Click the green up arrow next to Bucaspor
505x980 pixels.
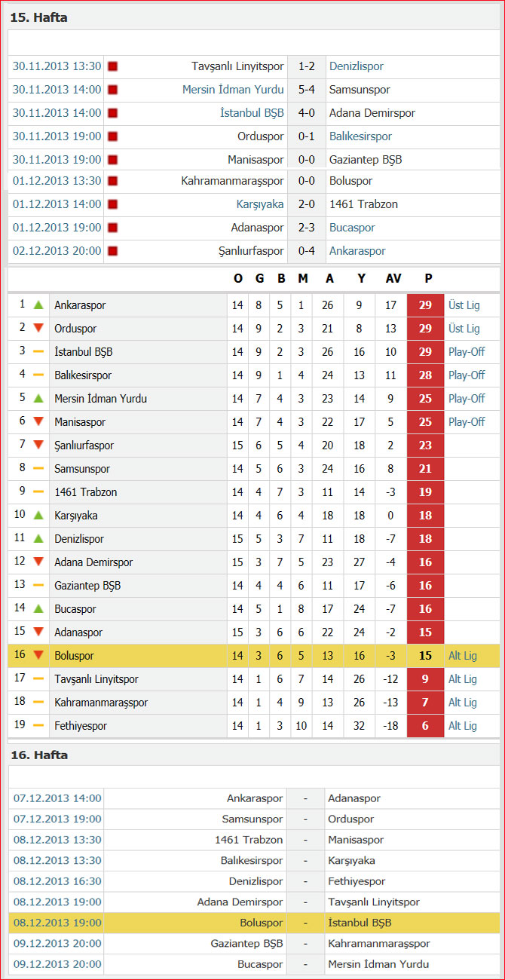coord(38,609)
